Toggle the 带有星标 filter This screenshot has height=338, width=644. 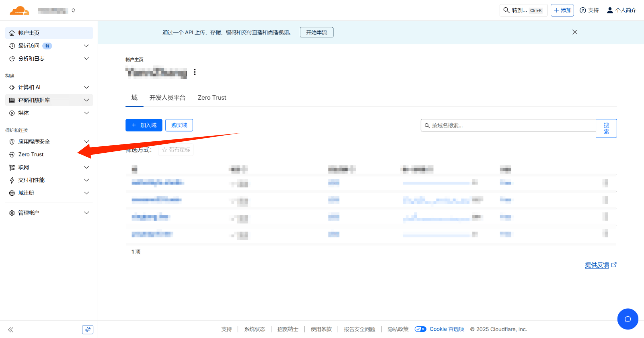(x=176, y=150)
